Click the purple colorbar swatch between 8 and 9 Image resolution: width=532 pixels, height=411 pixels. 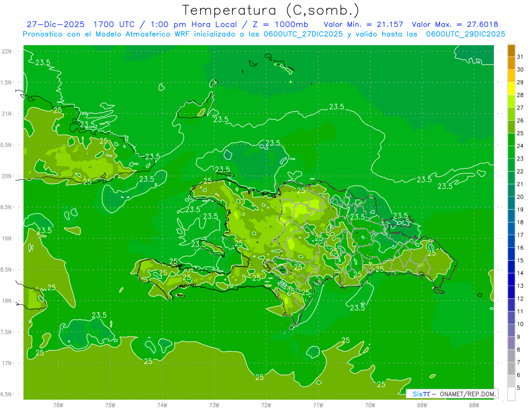tap(511, 343)
